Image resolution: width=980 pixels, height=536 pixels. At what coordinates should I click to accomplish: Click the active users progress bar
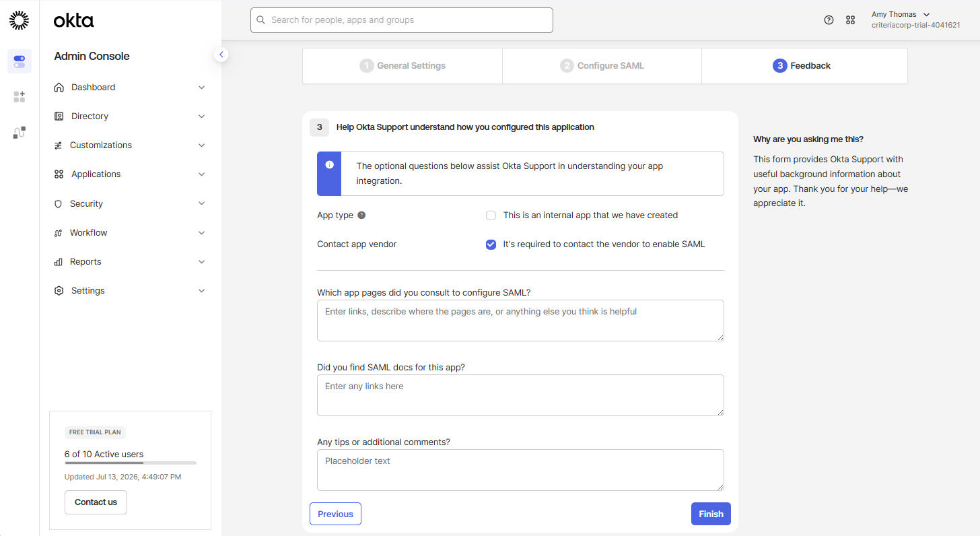(131, 463)
